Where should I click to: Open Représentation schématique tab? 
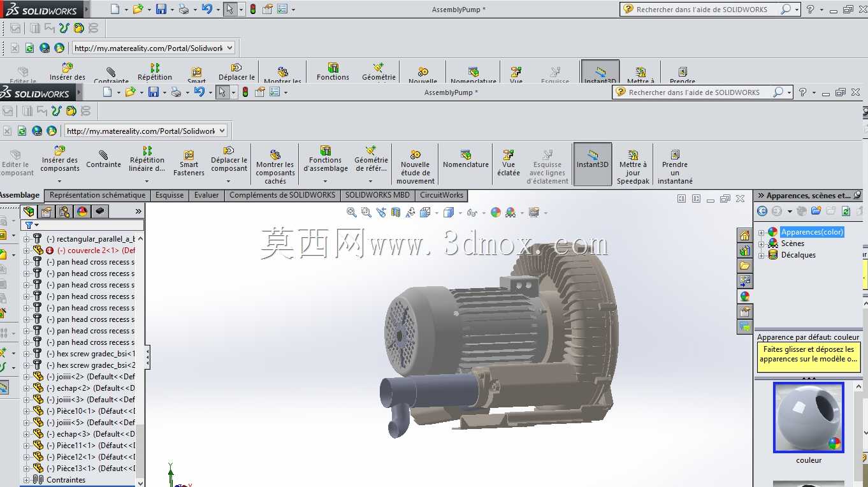(x=98, y=195)
